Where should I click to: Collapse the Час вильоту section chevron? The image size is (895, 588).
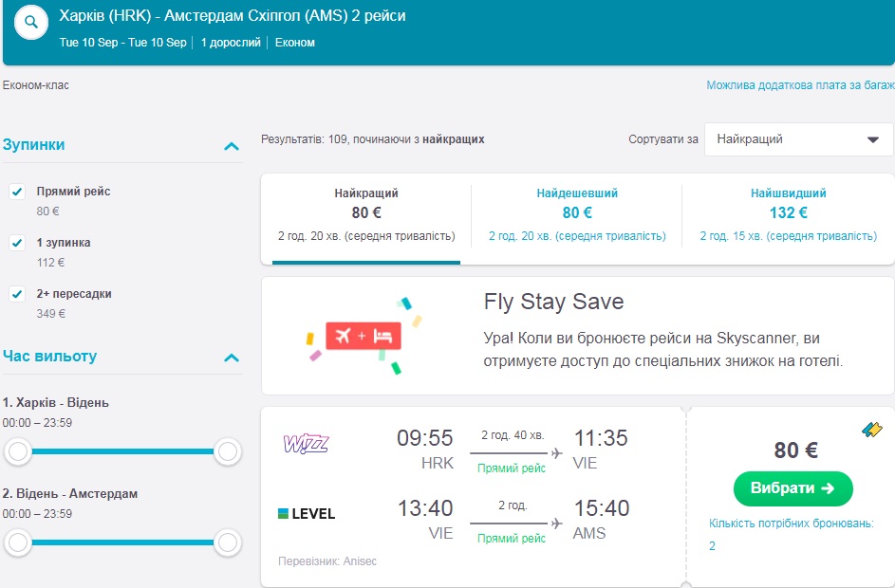pyautogui.click(x=231, y=358)
